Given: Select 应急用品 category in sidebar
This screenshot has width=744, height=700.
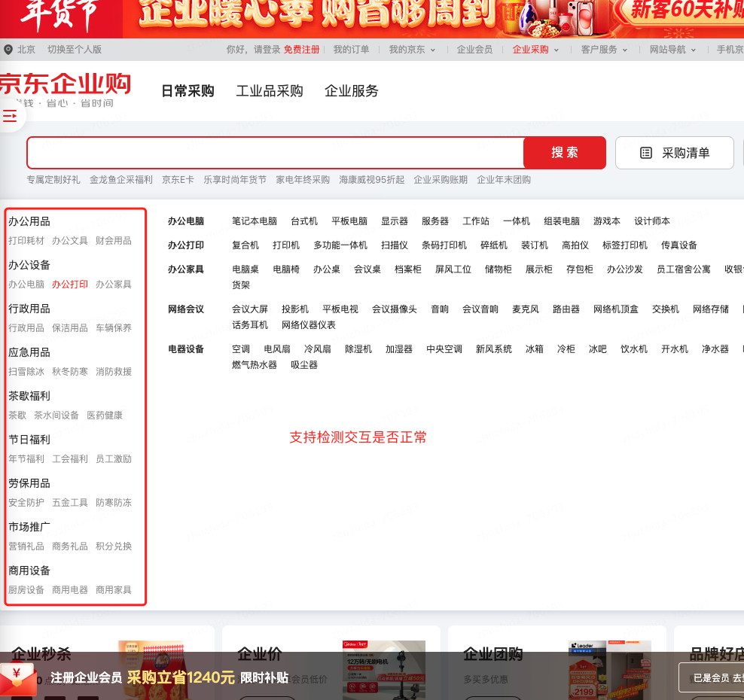Looking at the screenshot, I should click(29, 352).
